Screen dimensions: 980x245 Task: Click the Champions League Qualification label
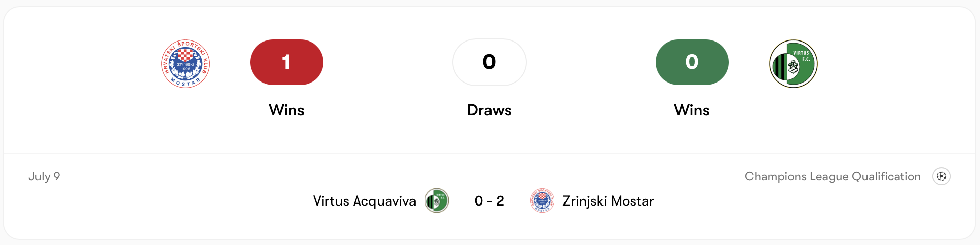point(833,176)
